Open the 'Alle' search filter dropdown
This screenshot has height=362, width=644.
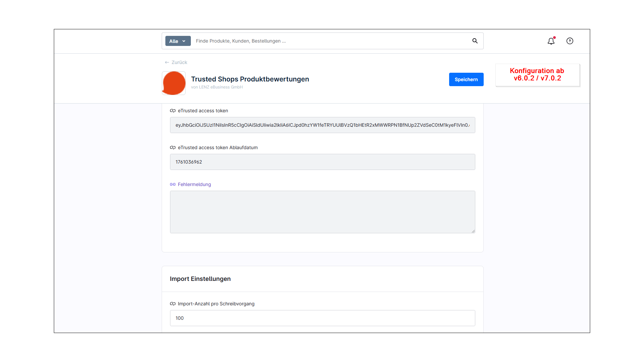coord(178,41)
